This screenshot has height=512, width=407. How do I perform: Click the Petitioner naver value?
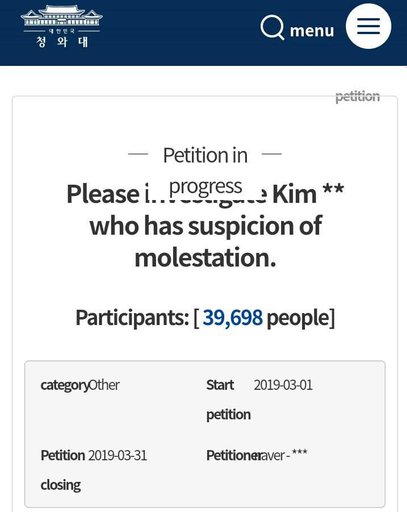[x=282, y=455]
